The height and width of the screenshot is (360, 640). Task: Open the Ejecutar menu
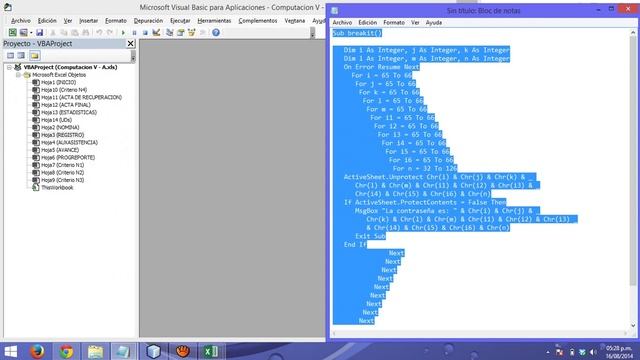(180, 20)
